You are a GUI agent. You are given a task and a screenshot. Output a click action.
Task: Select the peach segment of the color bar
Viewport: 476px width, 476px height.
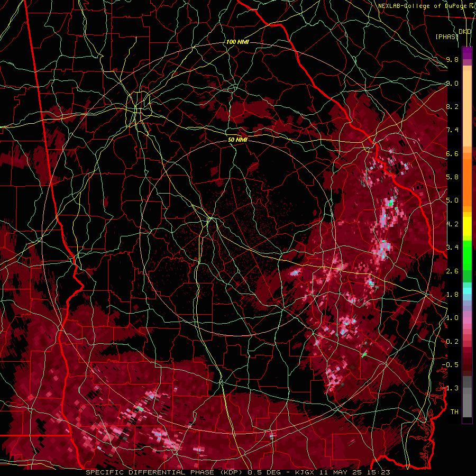coord(467,109)
